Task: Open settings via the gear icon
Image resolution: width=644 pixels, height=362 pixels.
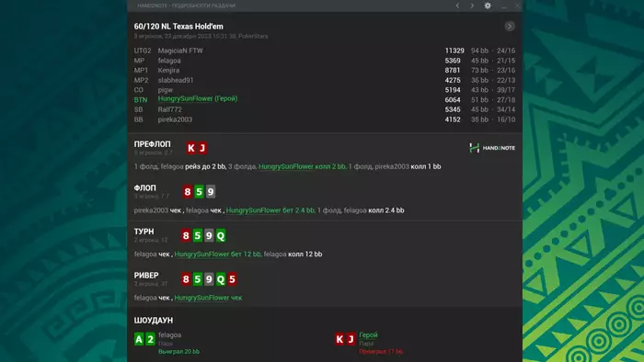Action: click(488, 6)
